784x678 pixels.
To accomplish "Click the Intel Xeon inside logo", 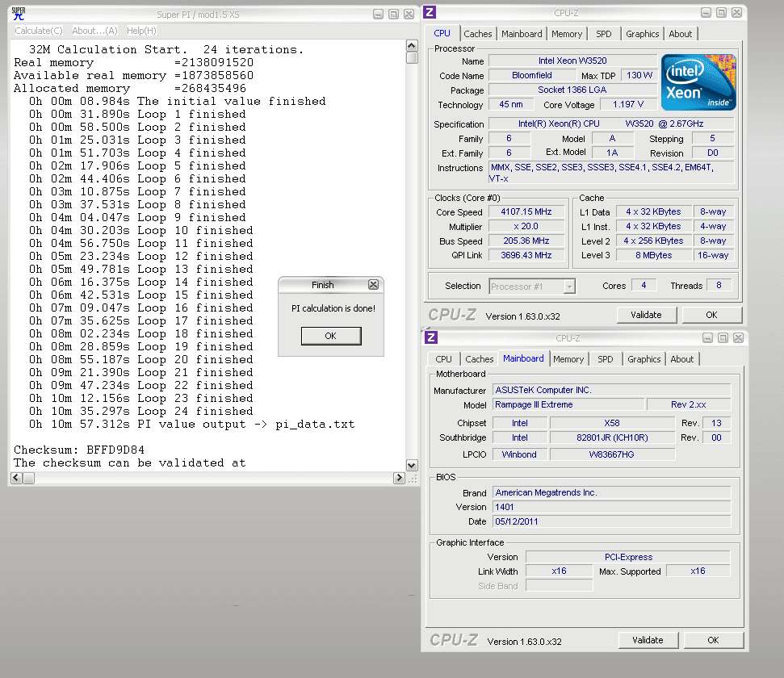I will (698, 82).
